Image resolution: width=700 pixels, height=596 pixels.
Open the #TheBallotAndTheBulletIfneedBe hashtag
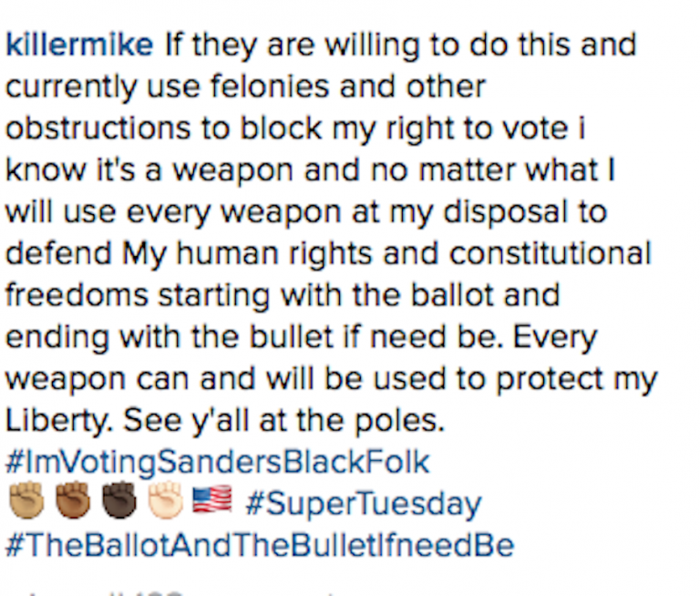260,545
